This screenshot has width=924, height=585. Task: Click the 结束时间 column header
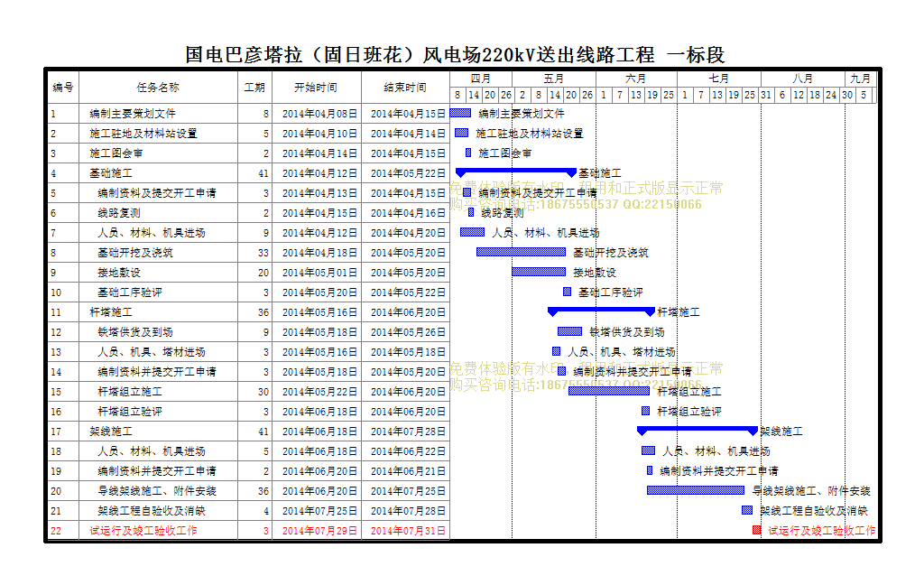click(405, 88)
